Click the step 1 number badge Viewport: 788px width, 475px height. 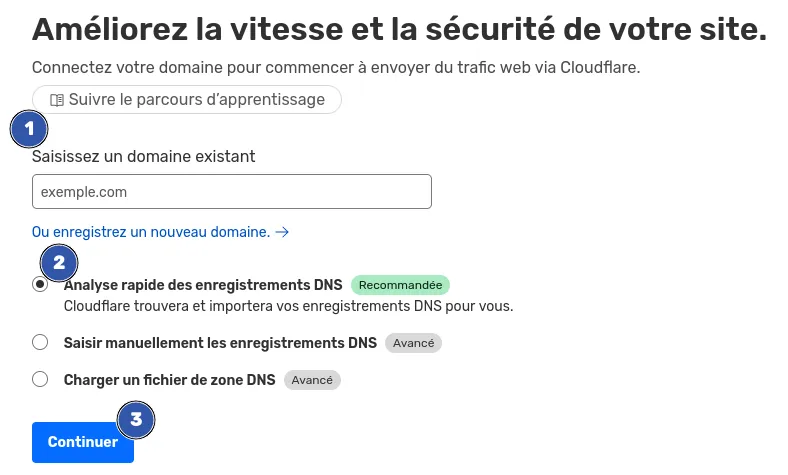click(x=29, y=129)
